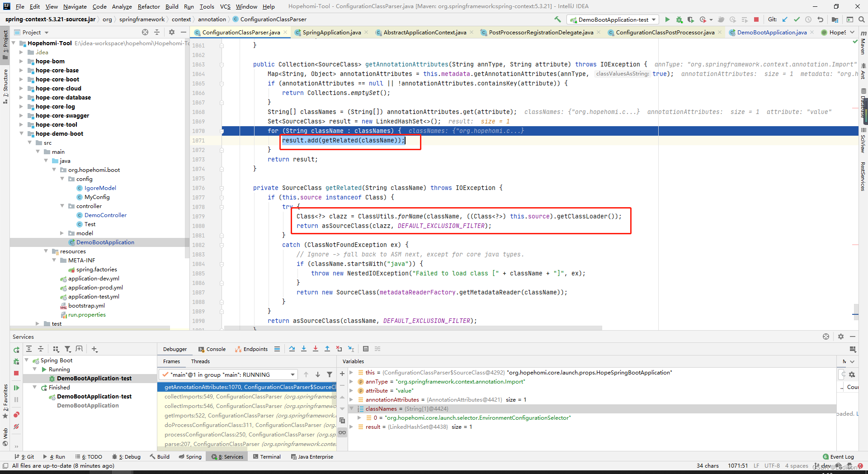Switch to SpringApplication.java editor tab
The image size is (868, 474).
[x=331, y=33]
